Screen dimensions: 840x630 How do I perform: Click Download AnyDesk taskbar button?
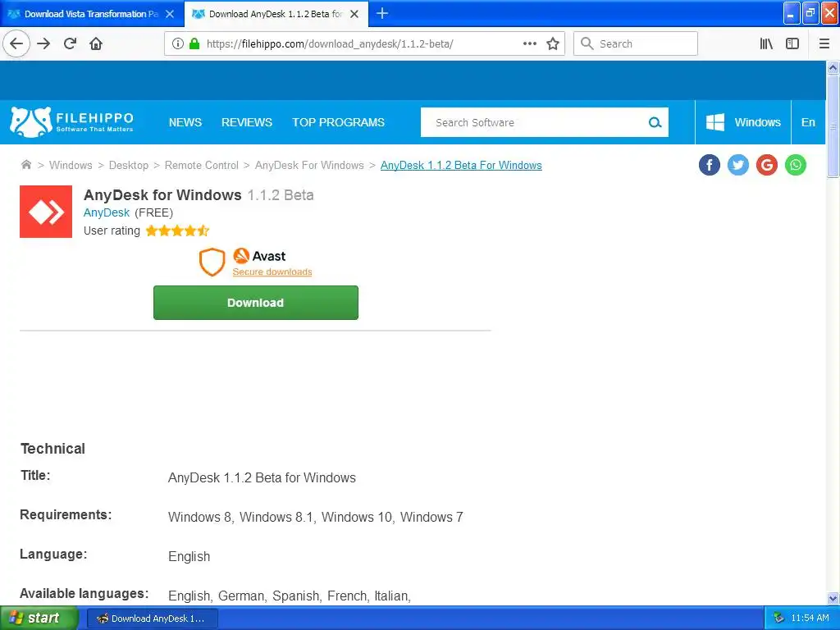[x=152, y=619]
